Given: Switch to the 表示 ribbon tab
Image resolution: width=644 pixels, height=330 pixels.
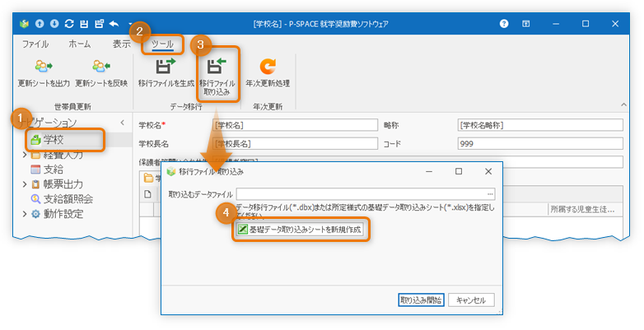Looking at the screenshot, I should coord(122,44).
